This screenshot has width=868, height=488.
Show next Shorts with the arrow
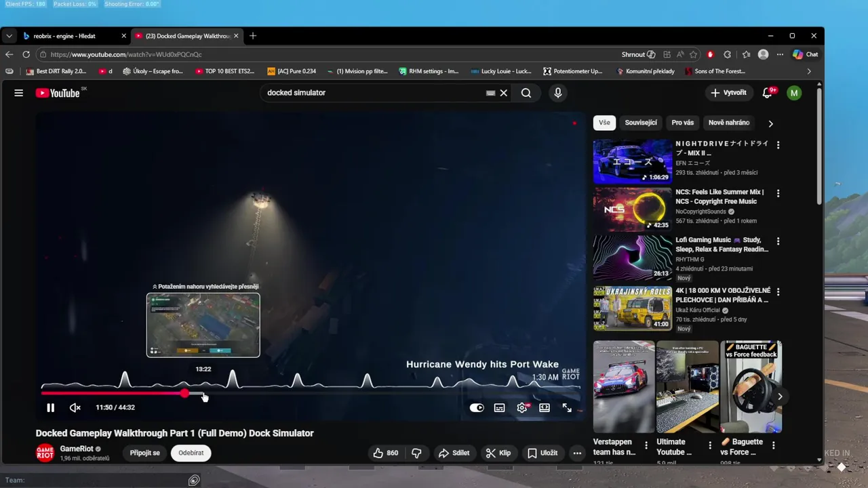780,396
